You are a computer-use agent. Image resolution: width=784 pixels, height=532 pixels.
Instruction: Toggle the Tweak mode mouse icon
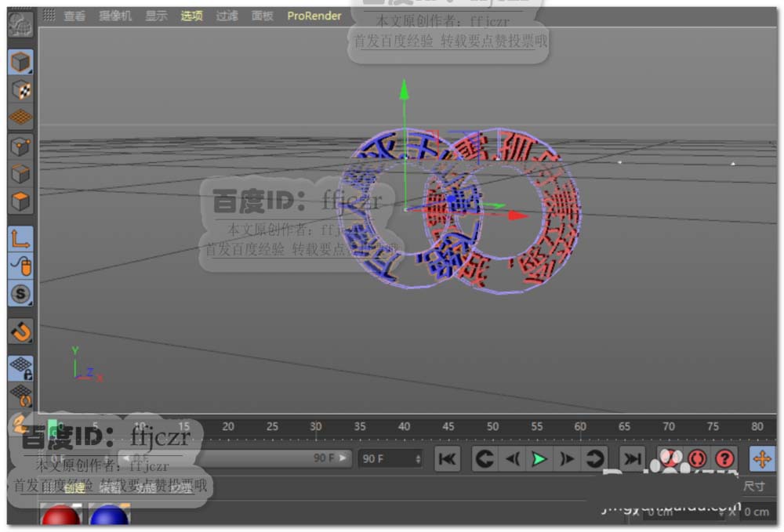point(20,266)
